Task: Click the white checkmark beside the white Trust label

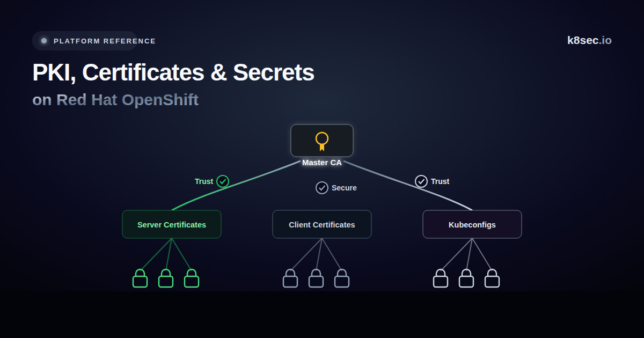Action: tap(421, 181)
